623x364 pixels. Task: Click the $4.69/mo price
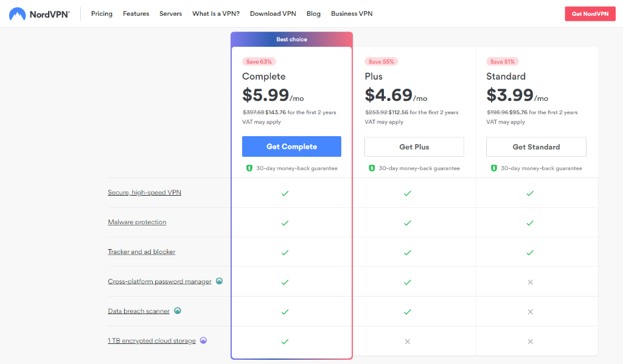pyautogui.click(x=395, y=95)
